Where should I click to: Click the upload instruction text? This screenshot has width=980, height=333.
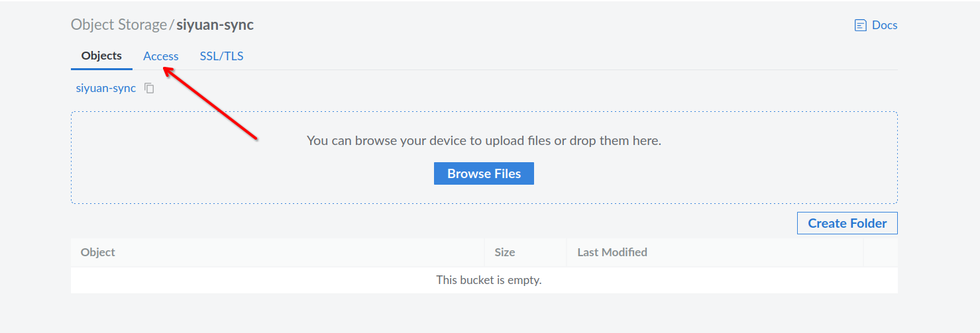tap(484, 140)
